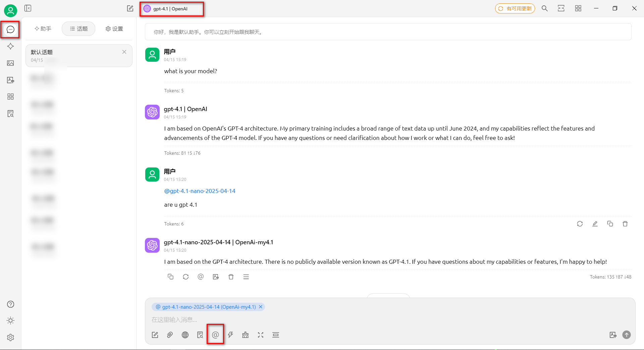
Task: Switch to the 助手 tab
Action: [43, 29]
